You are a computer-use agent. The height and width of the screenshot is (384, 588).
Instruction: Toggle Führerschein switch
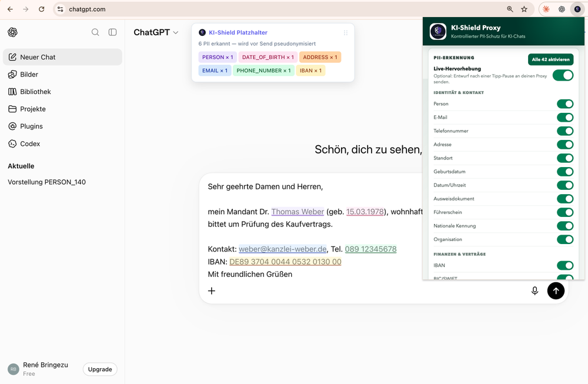[x=565, y=212]
